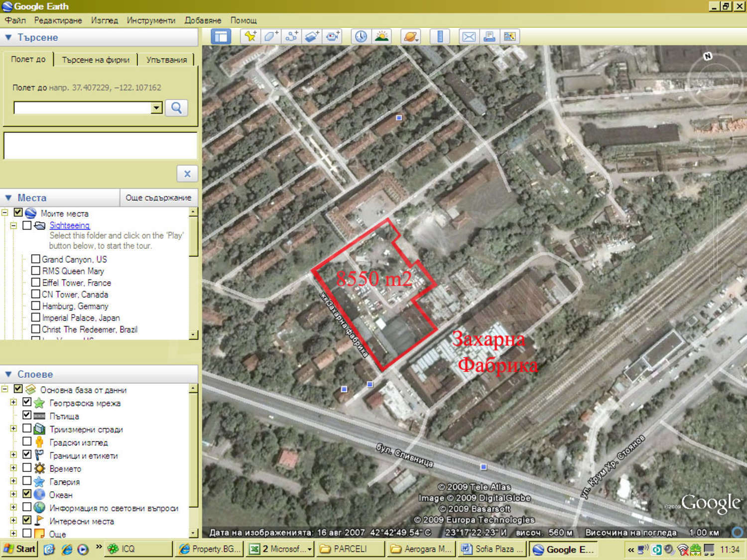Image resolution: width=747 pixels, height=560 pixels.
Task: Open the PARCELI folder taskbar button
Action: (351, 549)
